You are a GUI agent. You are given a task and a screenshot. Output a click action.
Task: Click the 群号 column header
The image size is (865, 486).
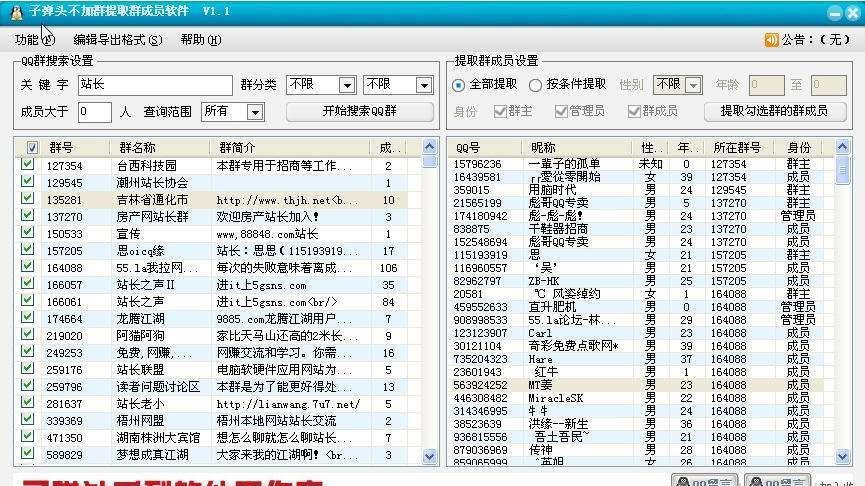coord(75,148)
